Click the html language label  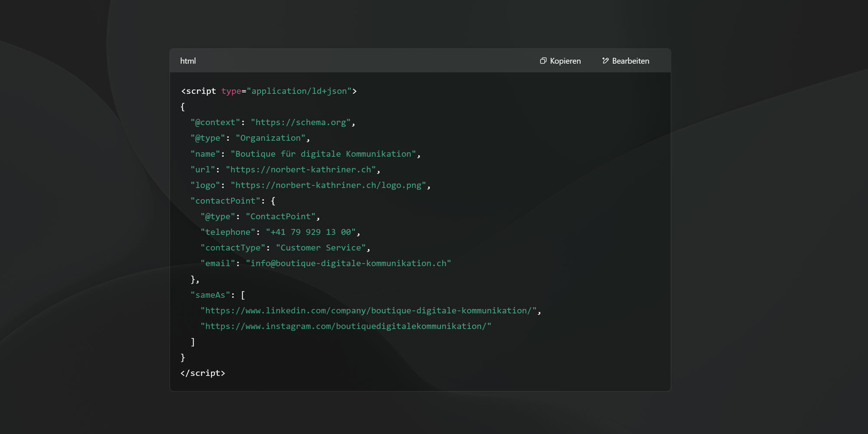tap(188, 61)
